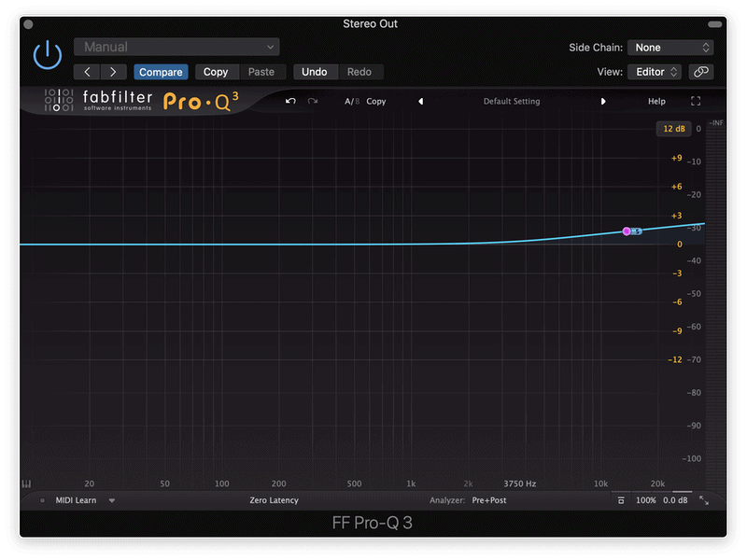Open the MIDI Learn dropdown arrow
This screenshot has width=747, height=560.
tap(111, 500)
